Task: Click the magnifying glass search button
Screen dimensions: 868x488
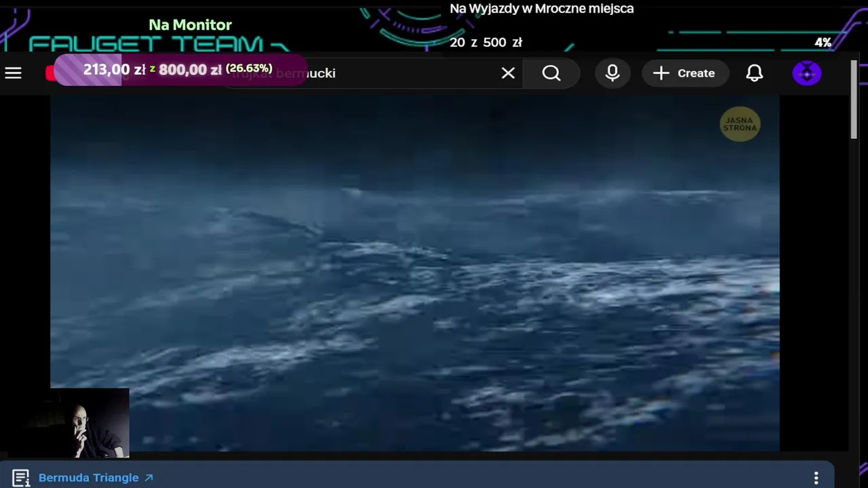Action: point(551,73)
